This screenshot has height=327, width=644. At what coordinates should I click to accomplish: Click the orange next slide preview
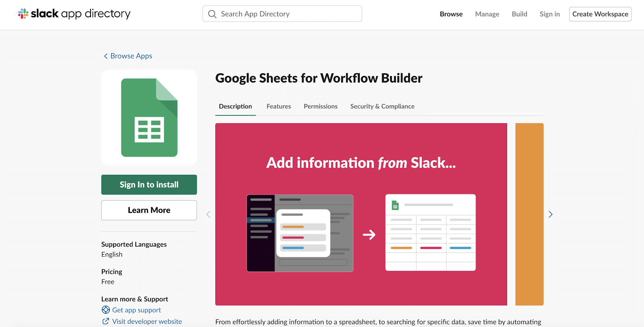529,214
